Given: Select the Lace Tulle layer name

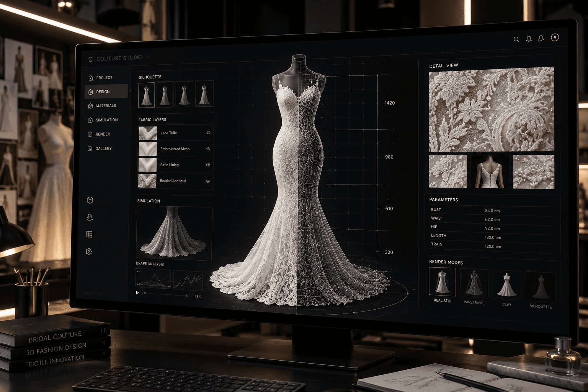Looking at the screenshot, I should click(x=168, y=133).
